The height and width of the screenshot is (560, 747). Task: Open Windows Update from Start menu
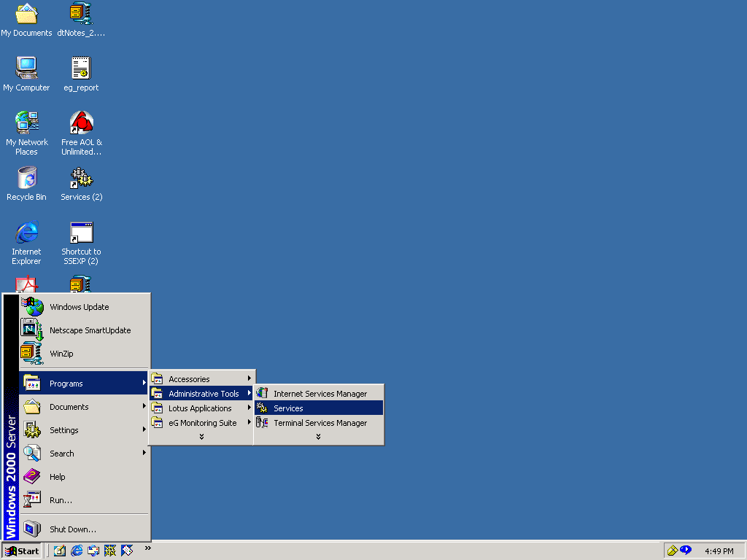pos(85,307)
